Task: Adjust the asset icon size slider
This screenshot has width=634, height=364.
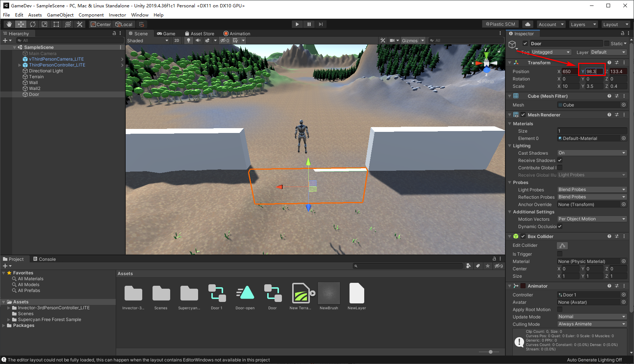Action: tap(491, 352)
